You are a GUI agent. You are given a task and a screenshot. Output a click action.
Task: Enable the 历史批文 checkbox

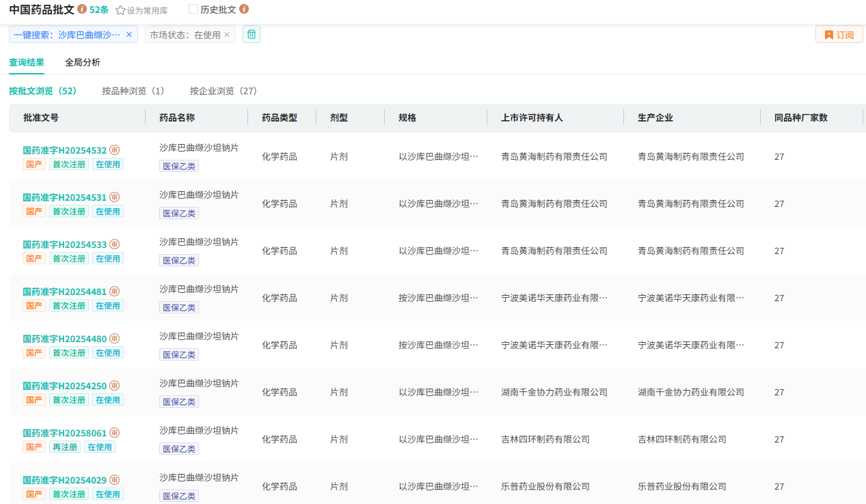click(193, 10)
